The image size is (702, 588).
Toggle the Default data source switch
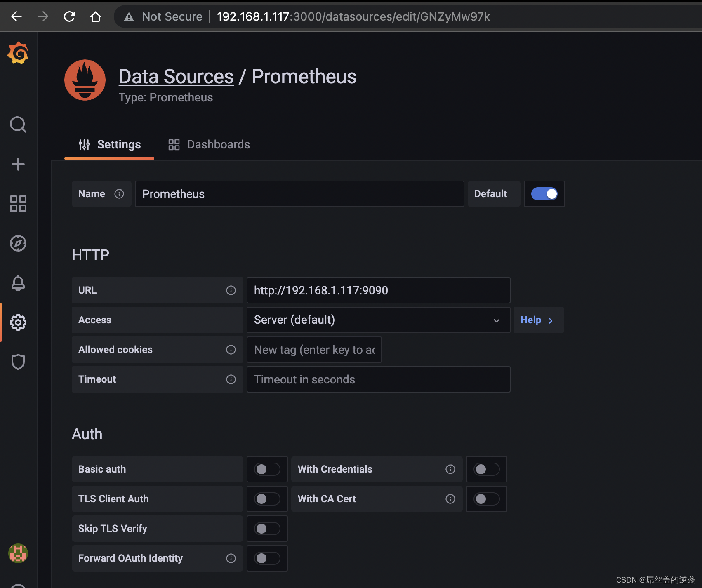tap(544, 194)
